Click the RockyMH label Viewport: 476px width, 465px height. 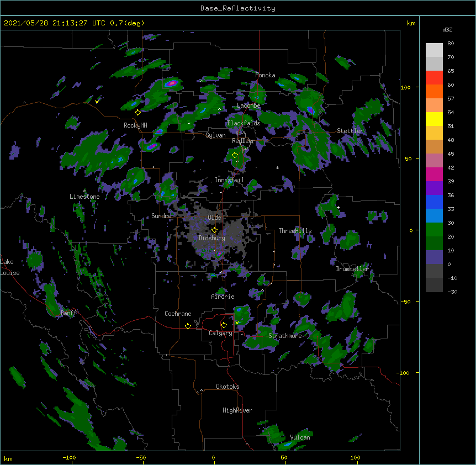pos(135,125)
